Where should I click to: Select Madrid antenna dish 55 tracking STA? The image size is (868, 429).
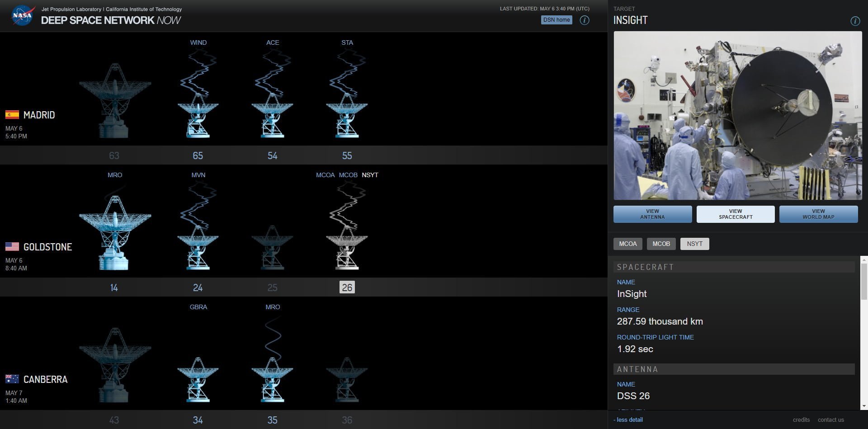click(x=347, y=115)
